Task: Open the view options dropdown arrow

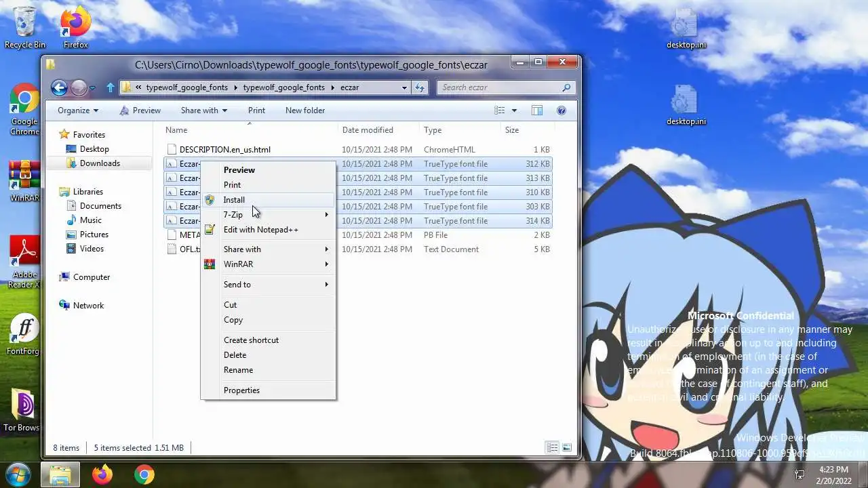Action: tap(514, 110)
